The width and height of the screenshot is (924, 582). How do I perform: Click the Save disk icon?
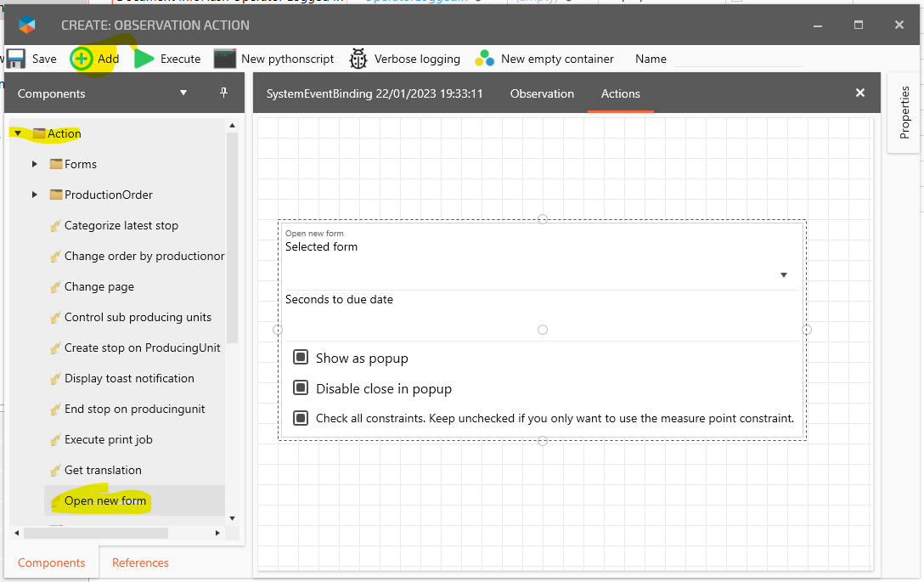[17, 59]
